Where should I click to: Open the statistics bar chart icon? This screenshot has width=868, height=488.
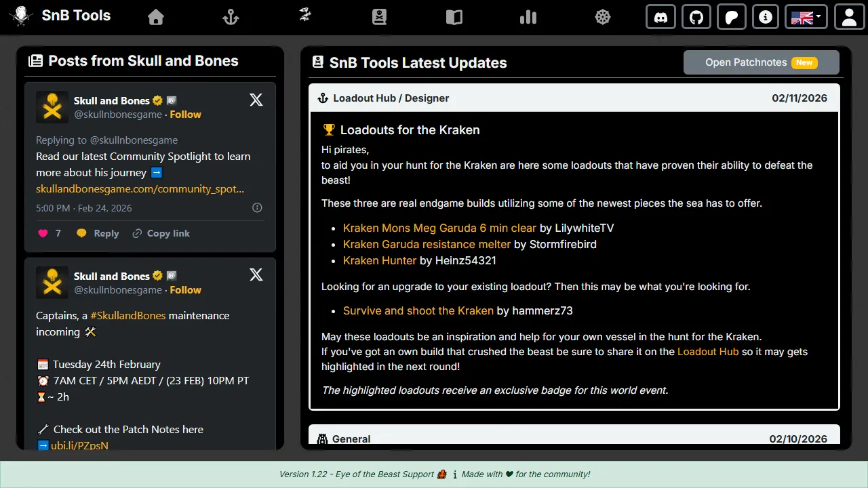pos(528,17)
